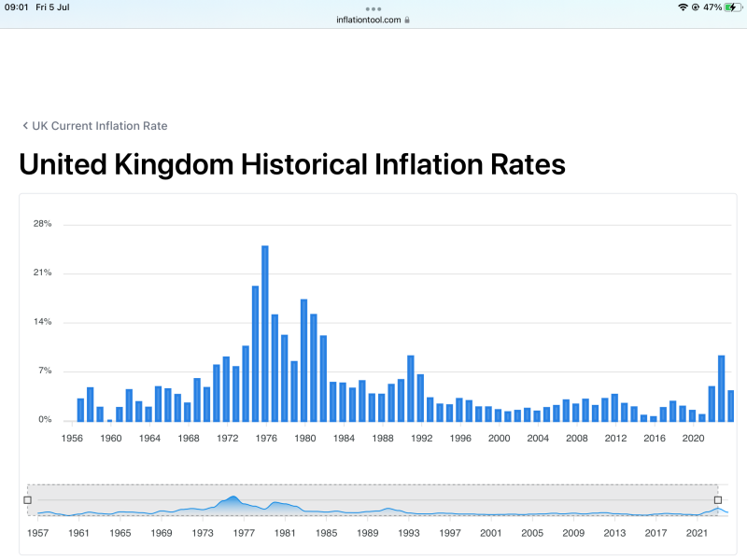Click the lock icon beside inflationtool.com
Image resolution: width=747 pixels, height=560 pixels.
[407, 20]
